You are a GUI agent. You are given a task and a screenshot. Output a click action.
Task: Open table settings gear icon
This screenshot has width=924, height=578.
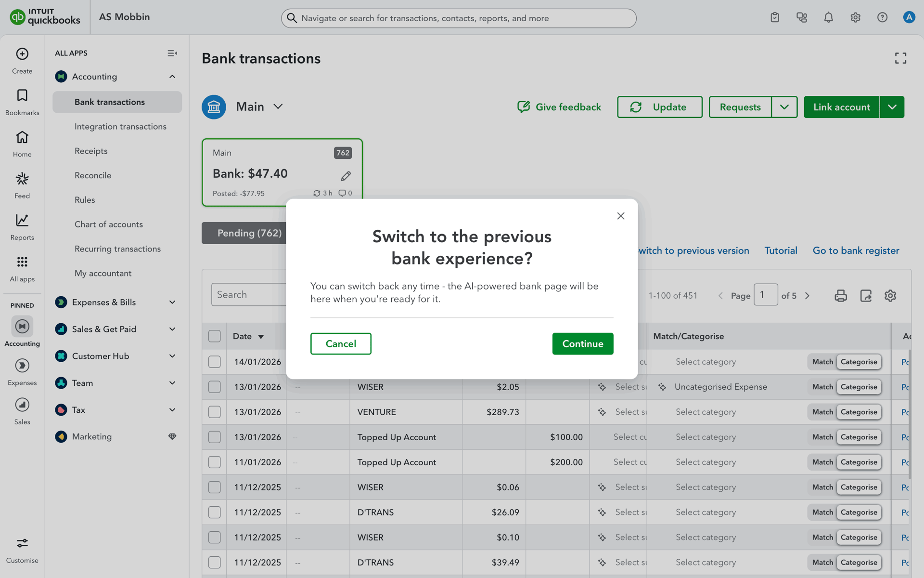[890, 296]
